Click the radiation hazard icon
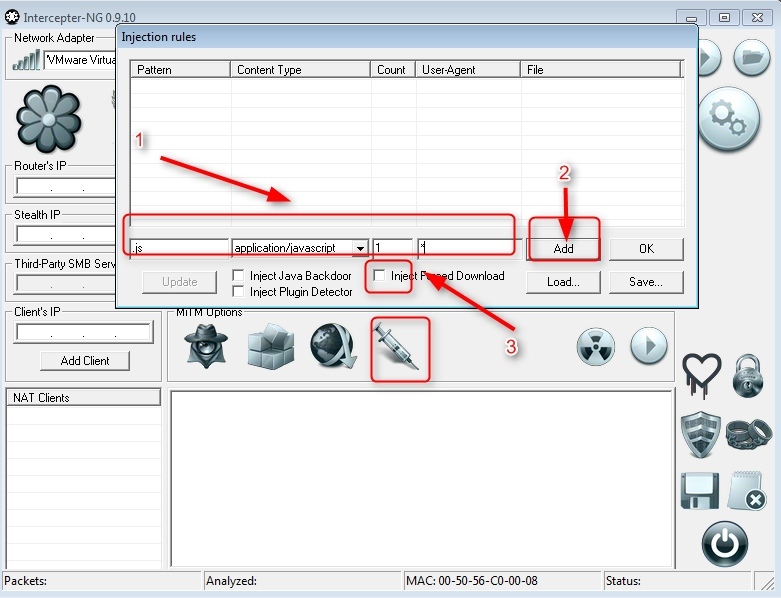The height and width of the screenshot is (598, 781). point(596,347)
